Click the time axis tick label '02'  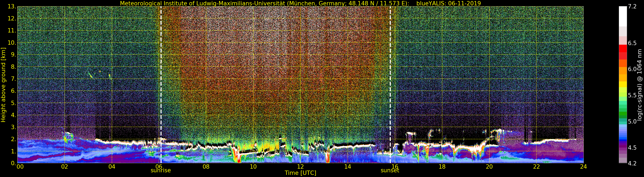65,166
